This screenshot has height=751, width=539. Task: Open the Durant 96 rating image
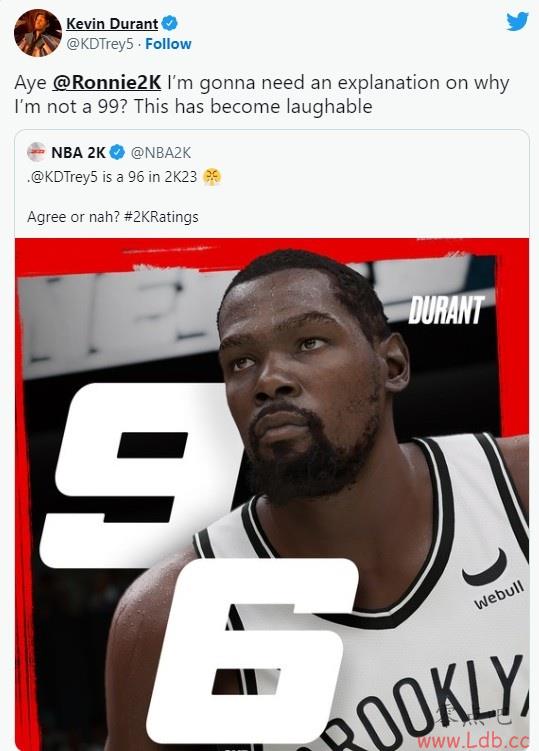click(272, 494)
